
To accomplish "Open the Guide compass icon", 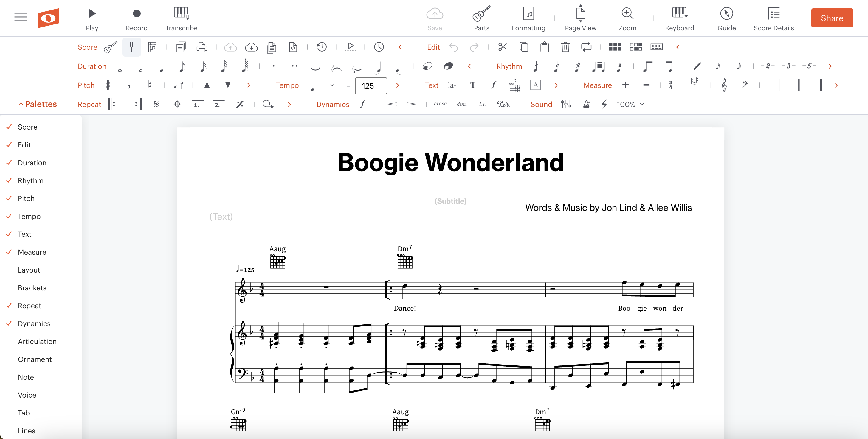I will [726, 19].
